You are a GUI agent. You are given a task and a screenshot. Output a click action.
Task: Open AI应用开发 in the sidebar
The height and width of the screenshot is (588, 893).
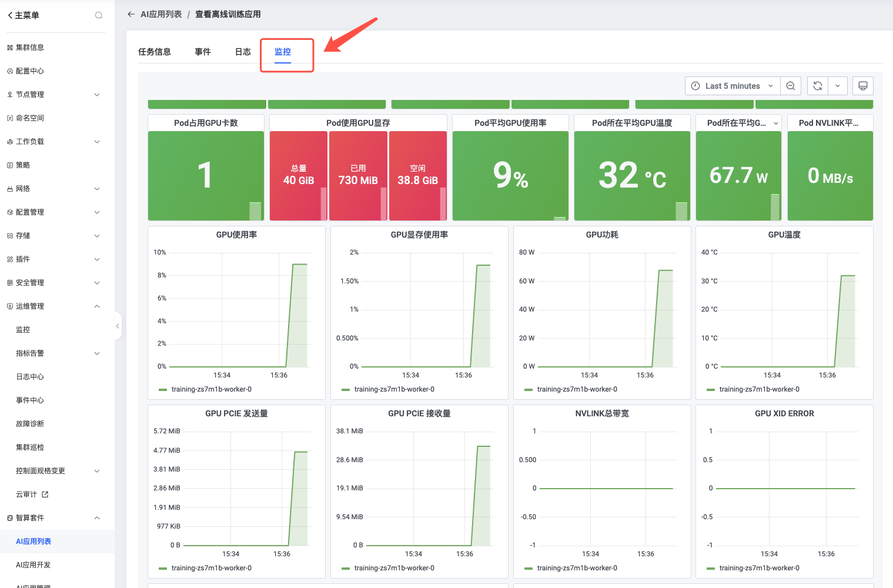pos(34,565)
